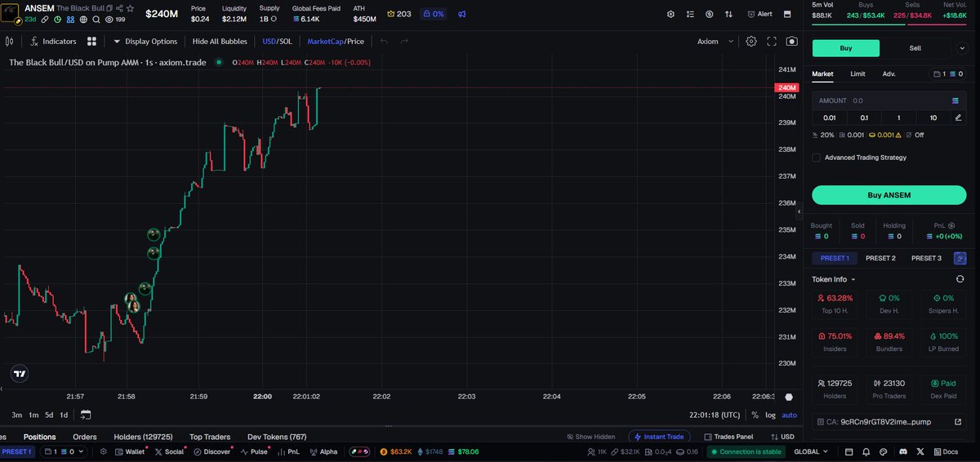Open chart settings gear icon
Image resolution: width=980 pixels, height=462 pixels.
[751, 42]
